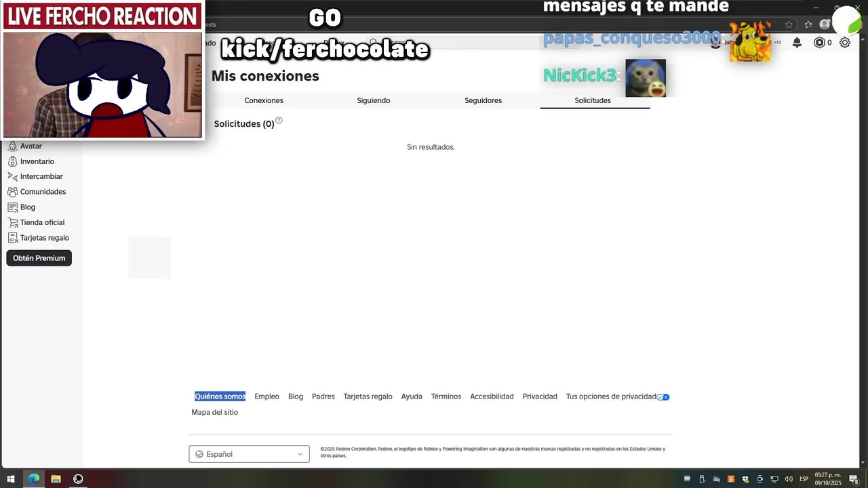
Task: Click the Windows Security tray icon
Action: point(745,479)
